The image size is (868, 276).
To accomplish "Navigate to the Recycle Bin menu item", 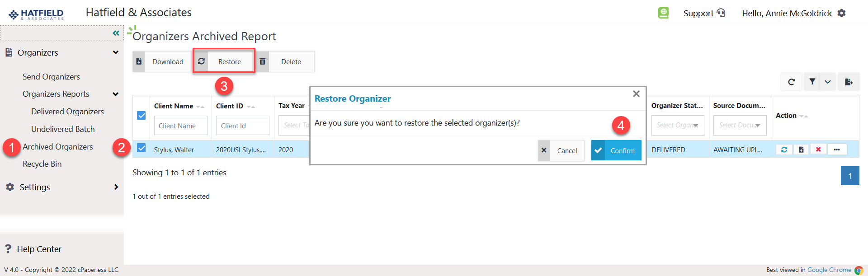I will [42, 164].
